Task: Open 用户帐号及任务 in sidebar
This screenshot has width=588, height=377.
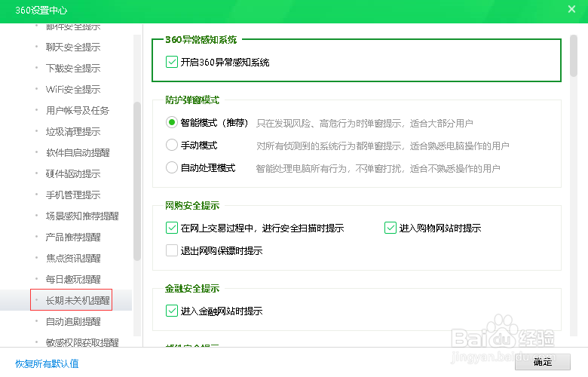Action: [78, 111]
